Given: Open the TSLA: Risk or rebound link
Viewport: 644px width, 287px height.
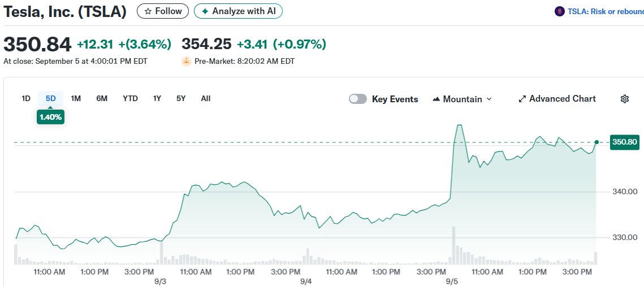Looking at the screenshot, I should [606, 11].
